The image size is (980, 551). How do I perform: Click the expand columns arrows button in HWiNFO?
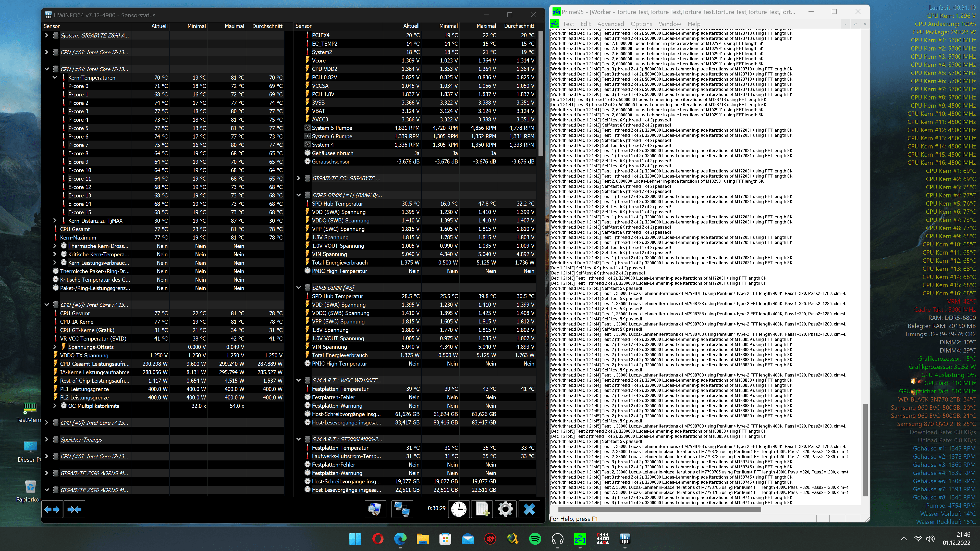[x=52, y=509]
